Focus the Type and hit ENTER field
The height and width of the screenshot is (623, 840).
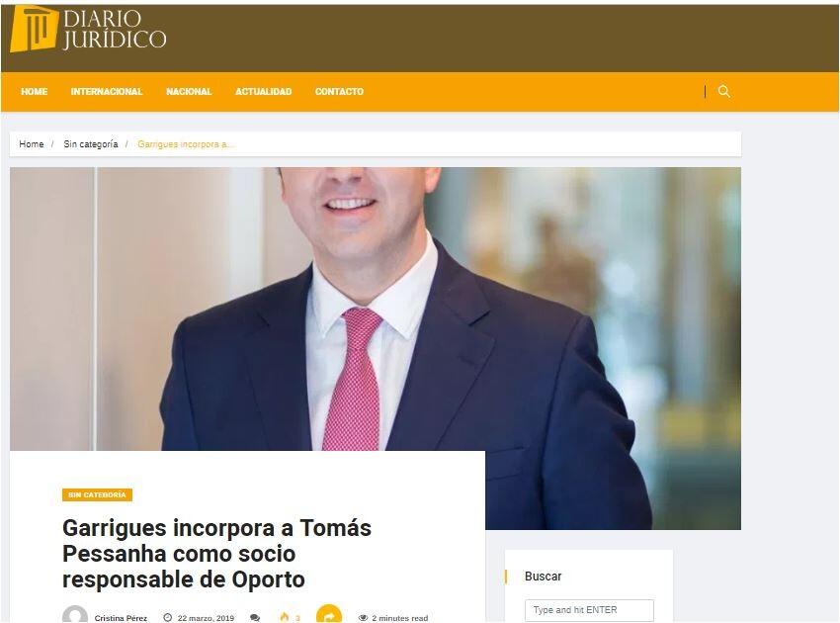click(x=589, y=610)
